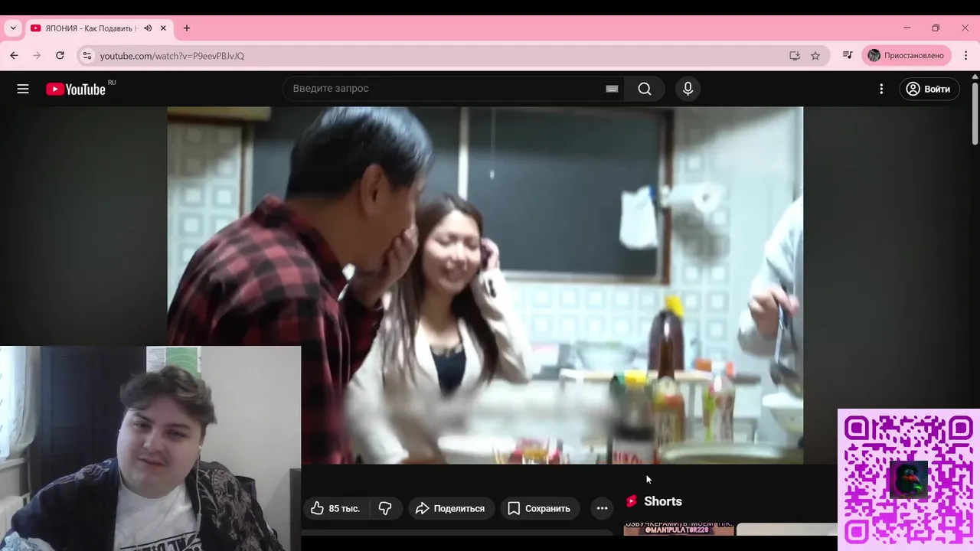Open a new browser tab

[x=187, y=28]
